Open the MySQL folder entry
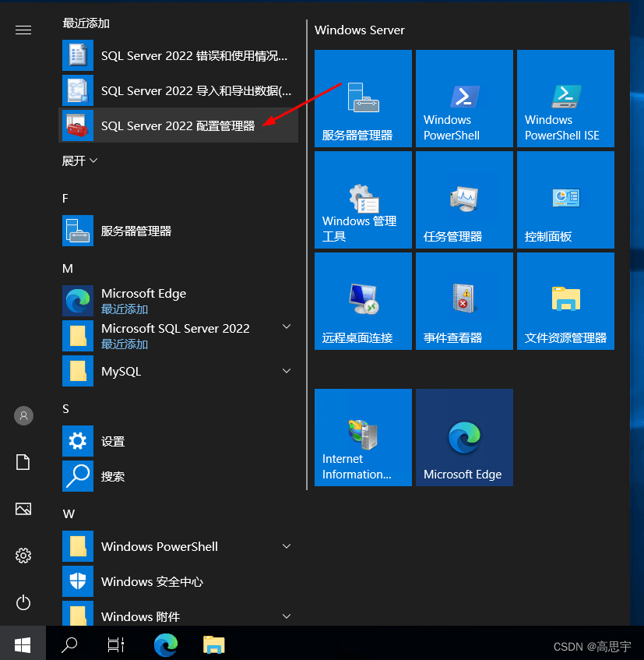 coord(178,371)
